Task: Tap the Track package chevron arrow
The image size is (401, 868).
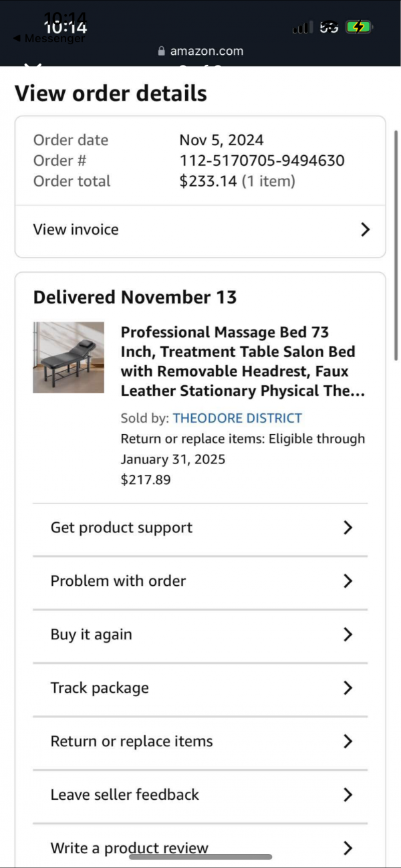Action: pyautogui.click(x=348, y=687)
